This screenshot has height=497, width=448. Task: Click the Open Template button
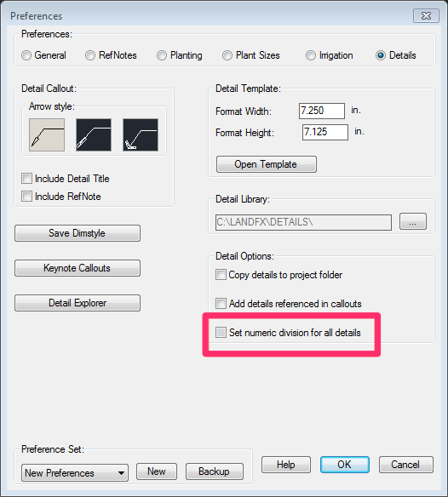[x=267, y=164]
